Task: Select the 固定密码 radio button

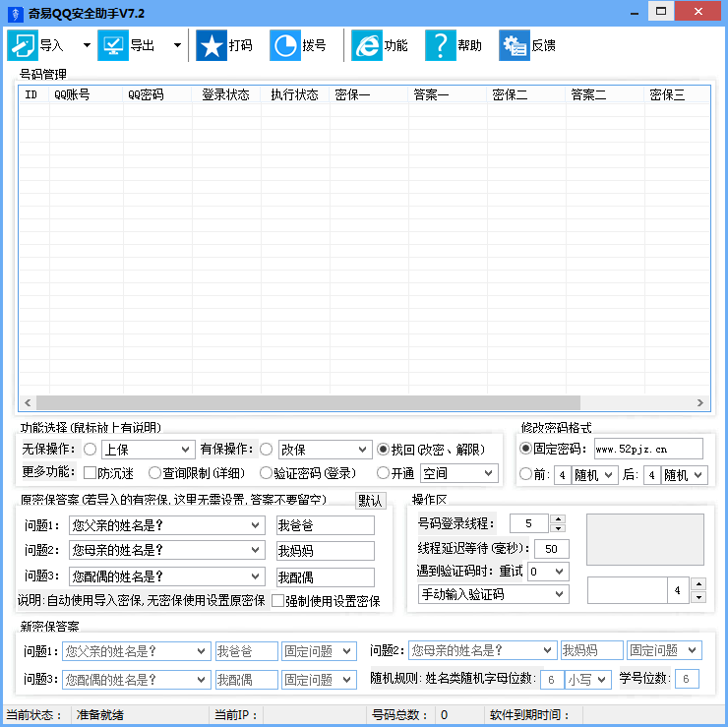Action: click(525, 449)
